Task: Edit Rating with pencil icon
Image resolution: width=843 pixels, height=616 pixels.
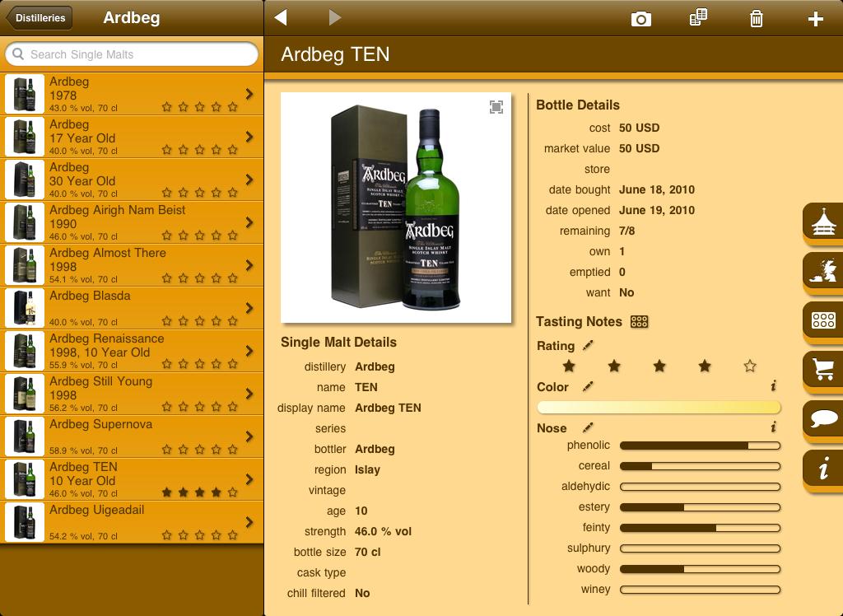Action: click(588, 346)
